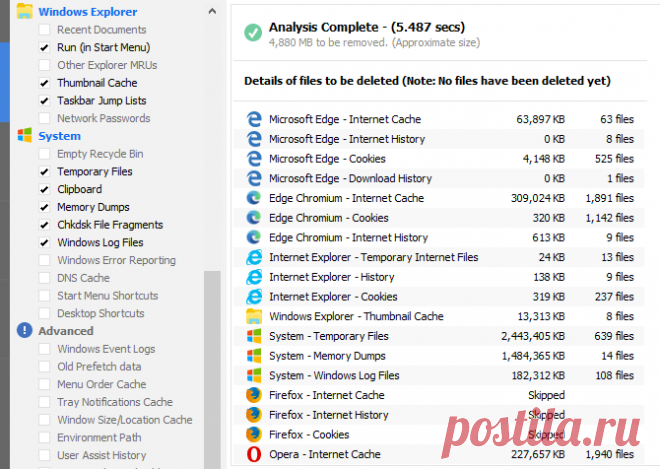Select Internet Explorer - Cookies row text

(333, 297)
